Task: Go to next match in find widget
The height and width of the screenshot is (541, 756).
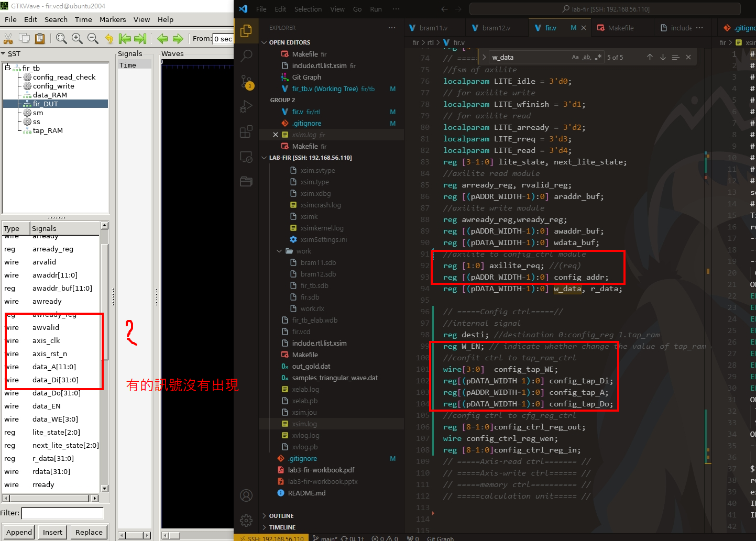Action: click(x=663, y=57)
